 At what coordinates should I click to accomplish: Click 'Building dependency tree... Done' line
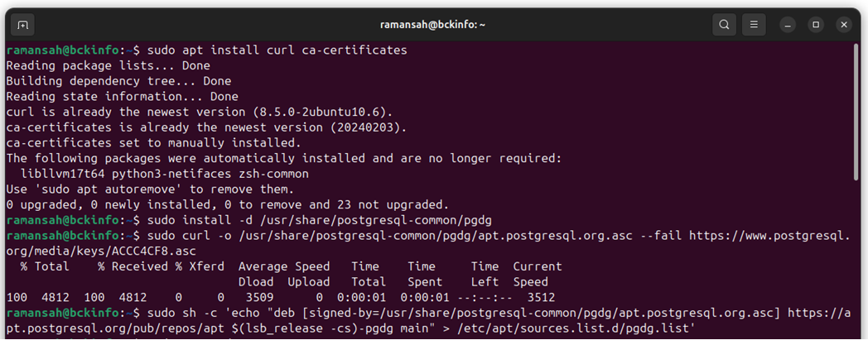click(119, 81)
